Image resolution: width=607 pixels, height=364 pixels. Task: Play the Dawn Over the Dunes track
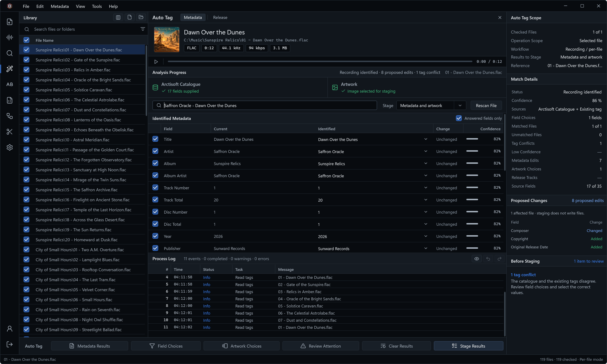156,62
